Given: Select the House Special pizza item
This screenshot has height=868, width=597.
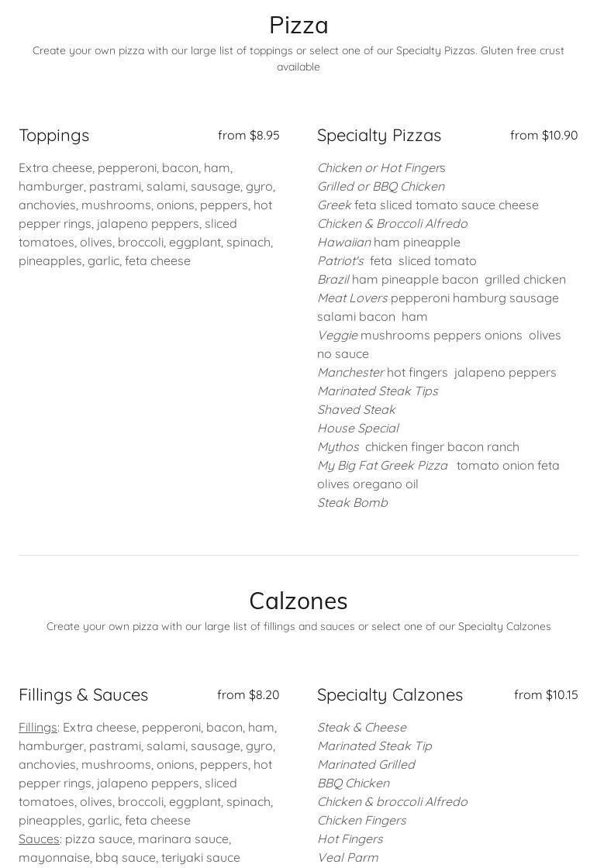Looking at the screenshot, I should point(358,429).
